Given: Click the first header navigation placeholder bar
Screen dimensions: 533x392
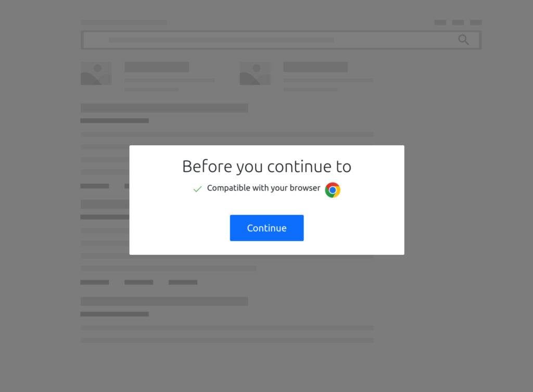Looking at the screenshot, I should click(x=440, y=22).
